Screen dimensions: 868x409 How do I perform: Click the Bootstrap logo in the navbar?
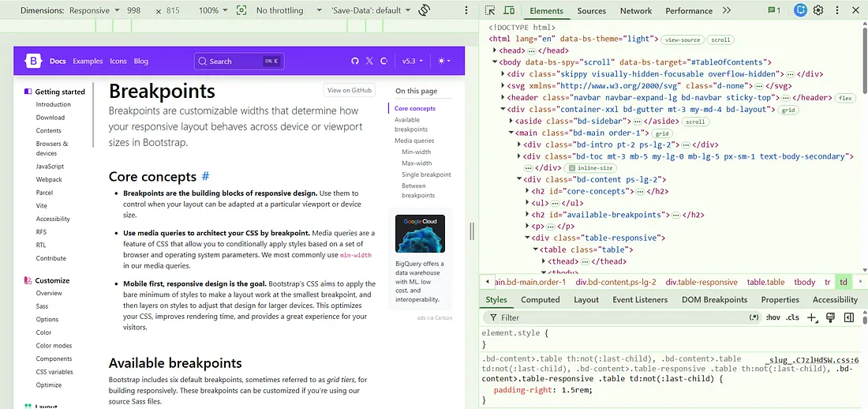point(33,61)
